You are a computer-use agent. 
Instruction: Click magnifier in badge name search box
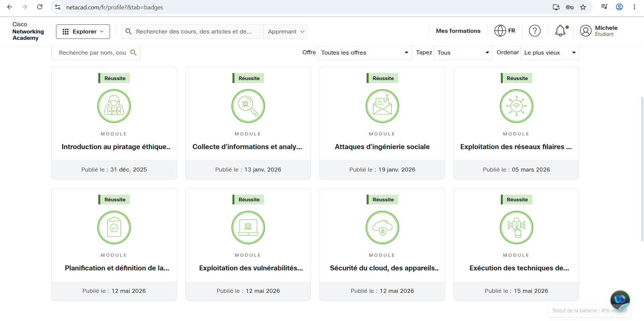click(x=133, y=53)
